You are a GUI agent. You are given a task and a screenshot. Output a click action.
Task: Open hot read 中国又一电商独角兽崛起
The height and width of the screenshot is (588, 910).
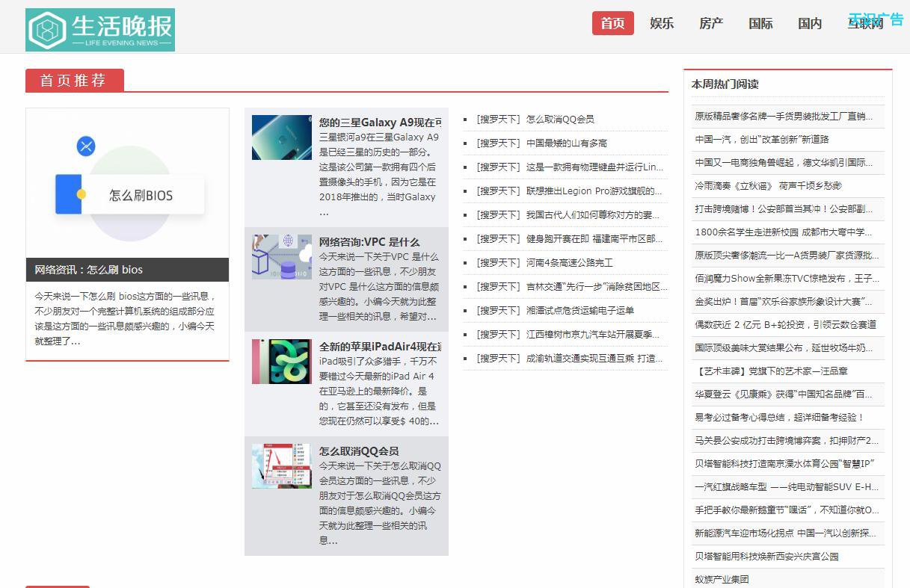click(x=784, y=162)
